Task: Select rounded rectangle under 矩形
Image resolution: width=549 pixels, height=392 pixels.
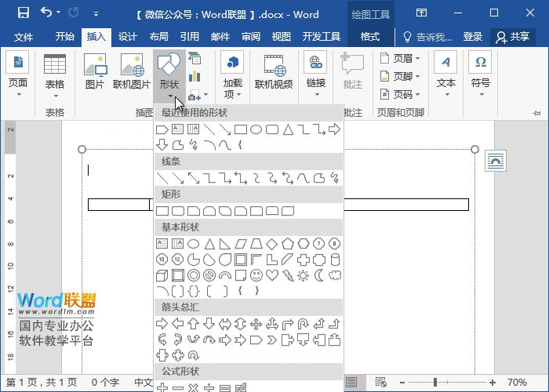Action: (178, 211)
